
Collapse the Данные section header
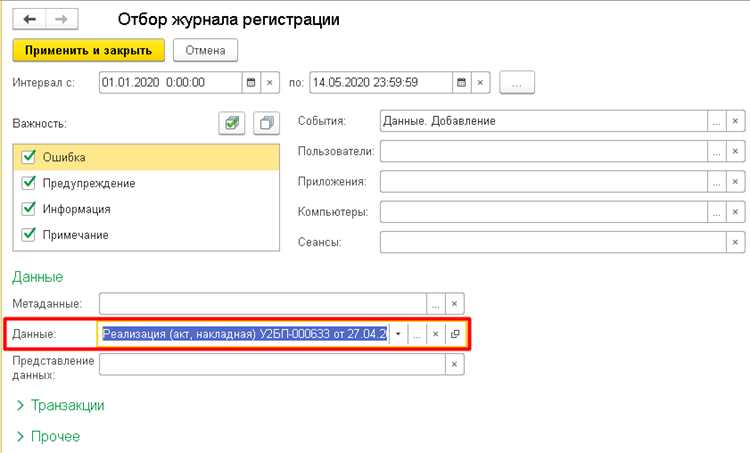(x=38, y=277)
